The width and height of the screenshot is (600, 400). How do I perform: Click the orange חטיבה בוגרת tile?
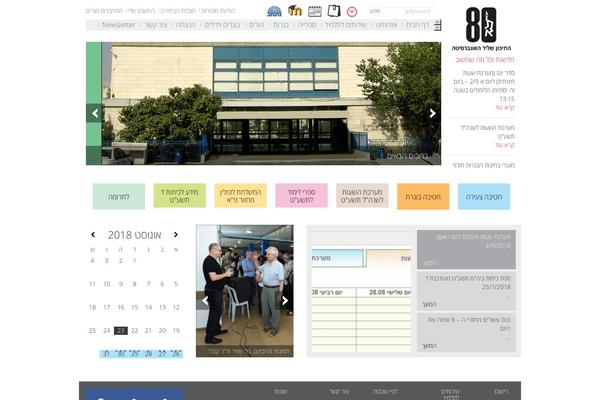click(423, 196)
